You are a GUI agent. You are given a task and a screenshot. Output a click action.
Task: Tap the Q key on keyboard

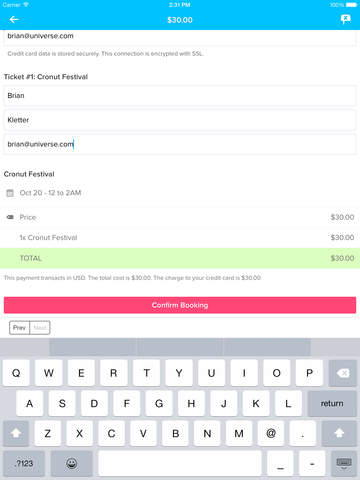(16, 373)
